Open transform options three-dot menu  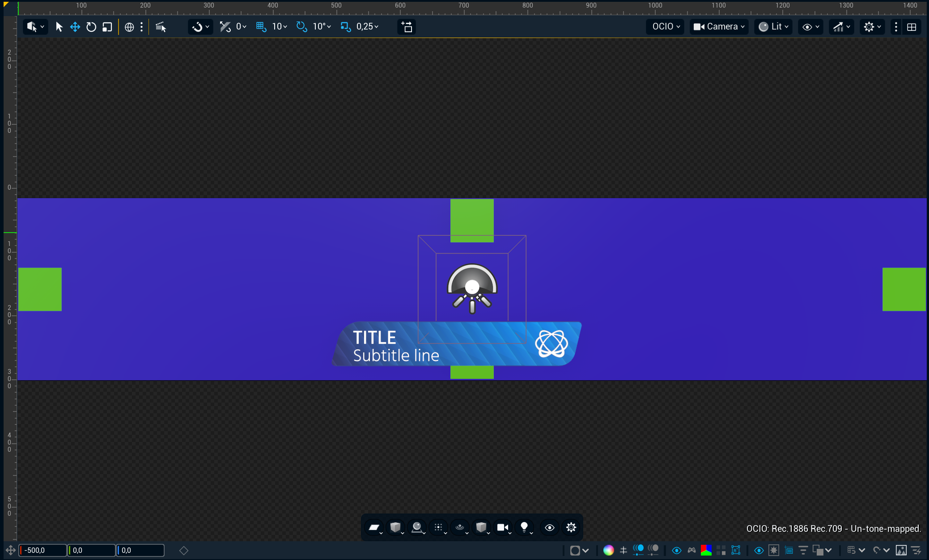click(x=141, y=27)
